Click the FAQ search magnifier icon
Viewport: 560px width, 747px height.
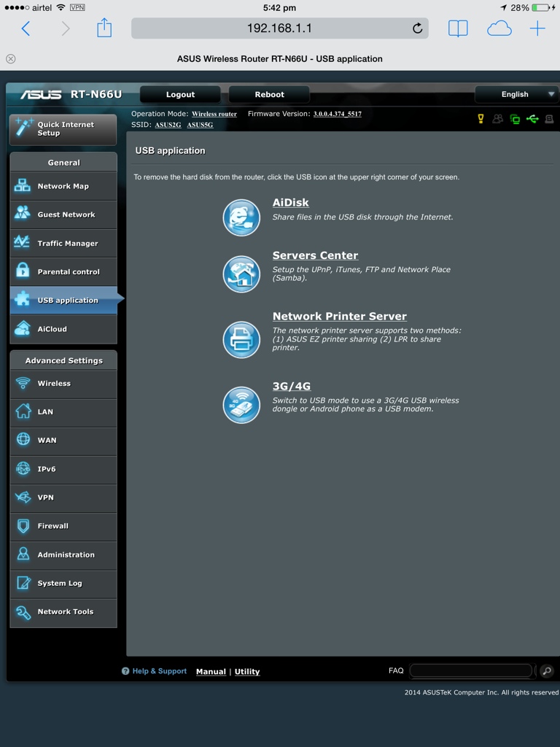click(x=547, y=671)
